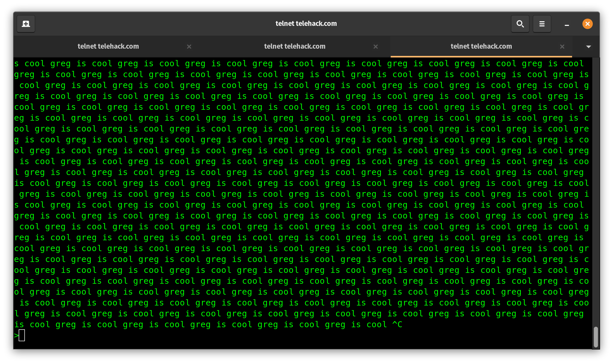Close the middle telnet tab

pyautogui.click(x=376, y=47)
